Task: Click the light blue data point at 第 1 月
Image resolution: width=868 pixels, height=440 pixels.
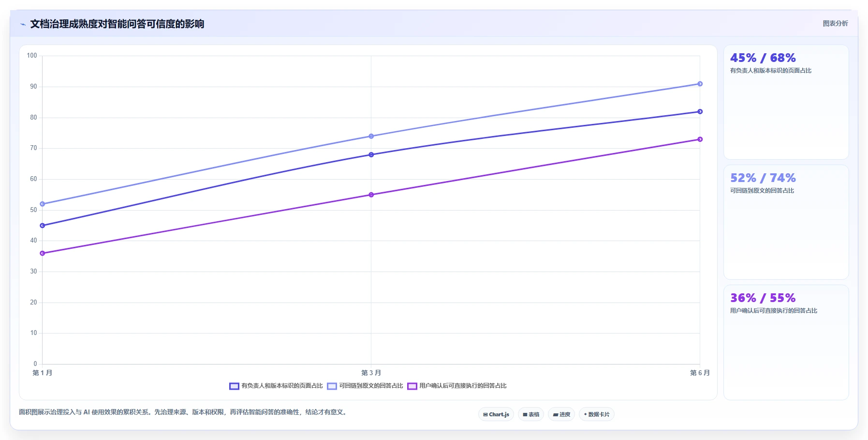Action: click(x=43, y=204)
